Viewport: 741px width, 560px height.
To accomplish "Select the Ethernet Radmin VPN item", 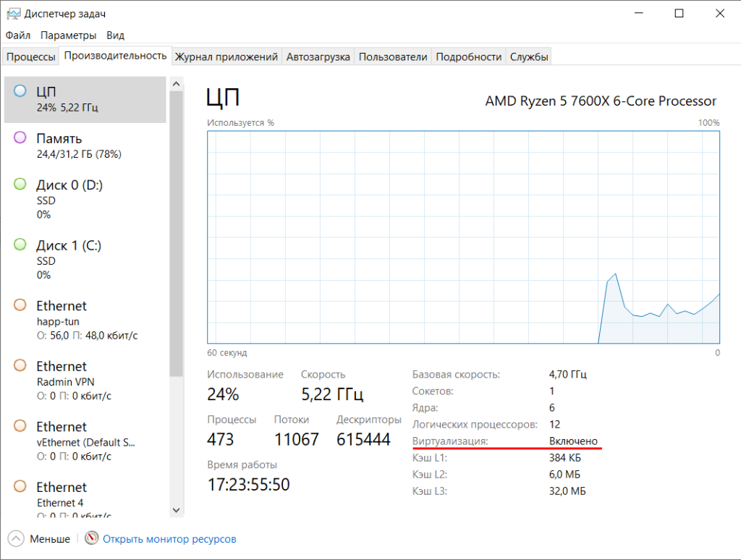I will tap(85, 381).
